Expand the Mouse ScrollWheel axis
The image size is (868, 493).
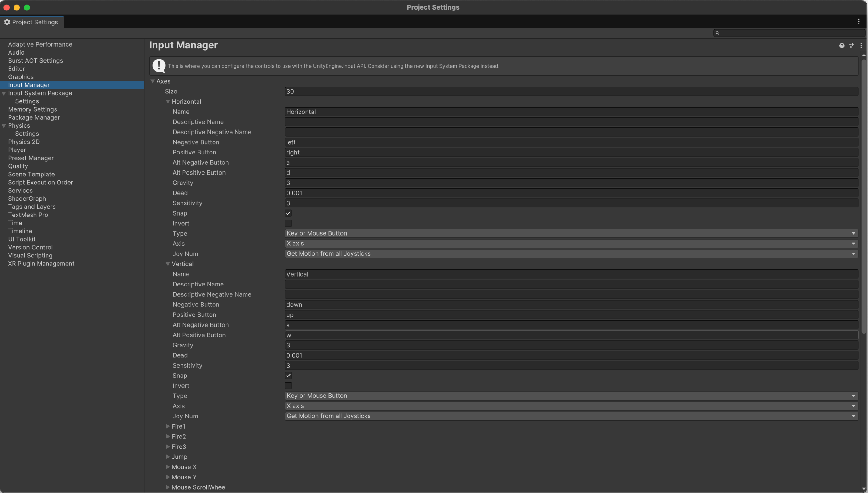tap(168, 487)
